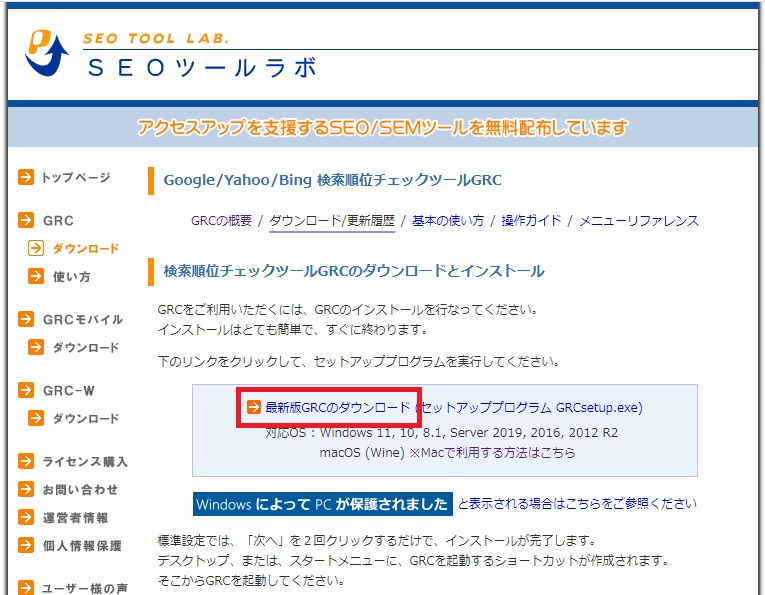This screenshot has height=595, width=765.
Task: Click heading Google/Yahoo/Bing 検索順位チェックツールGRC
Action: tap(332, 180)
